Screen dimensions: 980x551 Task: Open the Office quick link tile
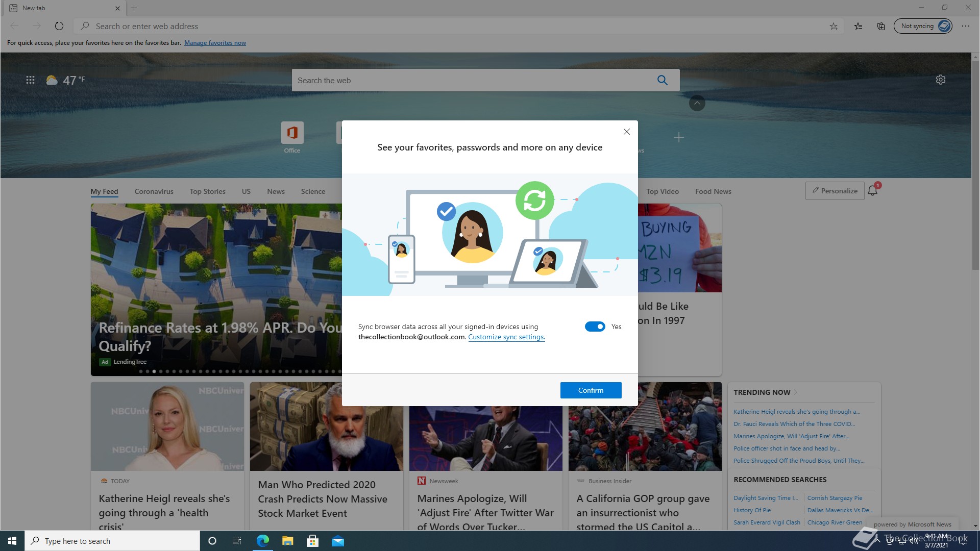(x=292, y=137)
